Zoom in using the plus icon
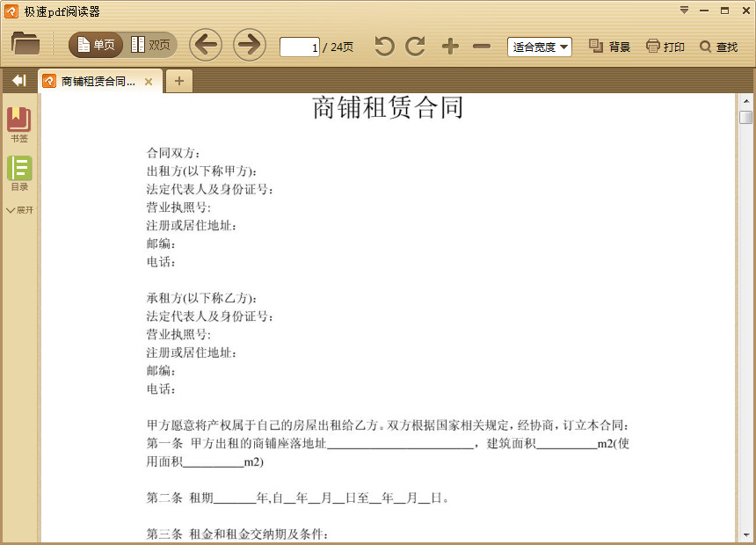The image size is (756, 545). (x=449, y=46)
